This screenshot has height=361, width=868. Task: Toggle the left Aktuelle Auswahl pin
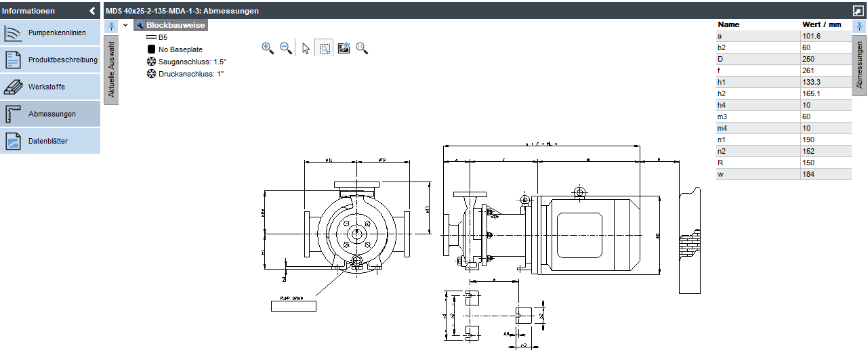coord(111,26)
